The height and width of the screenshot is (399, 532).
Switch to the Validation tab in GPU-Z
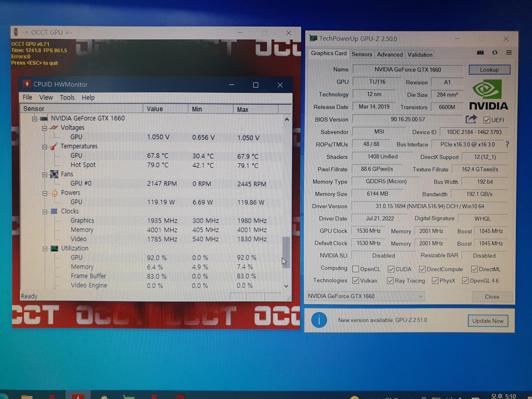tap(420, 55)
